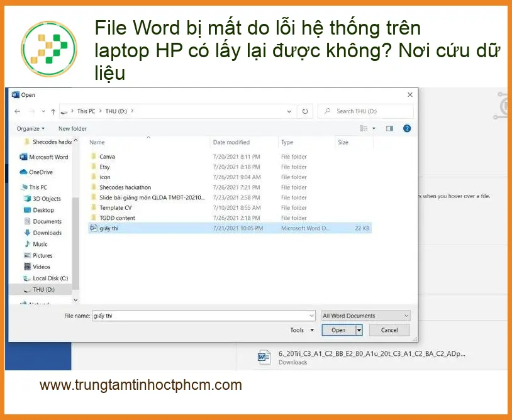Select Slide bài giảng môn QLDA folder
The width and height of the screenshot is (512, 420).
[230, 197]
